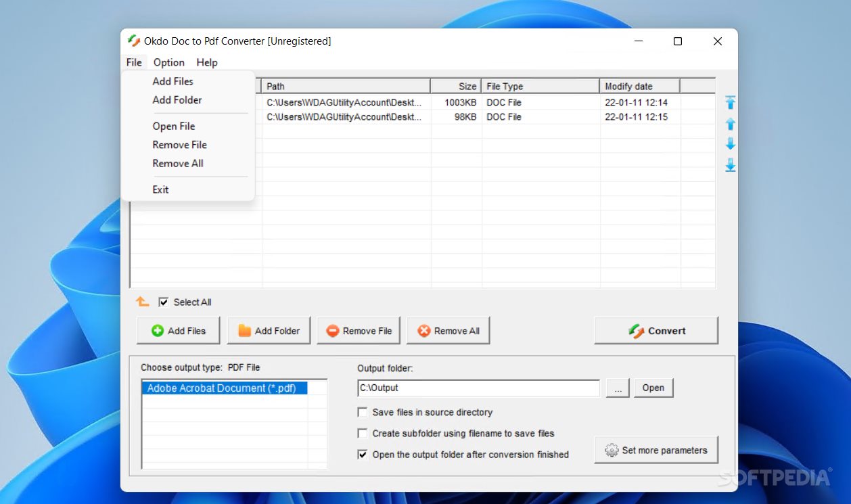This screenshot has width=851, height=504.
Task: Close the File menu in menu bar
Action: coord(134,62)
